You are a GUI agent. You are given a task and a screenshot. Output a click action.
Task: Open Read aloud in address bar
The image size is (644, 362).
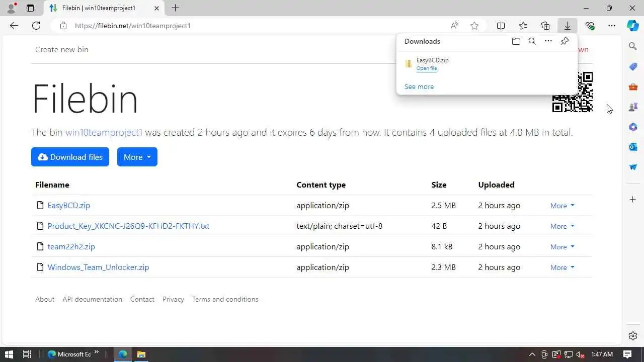click(x=454, y=26)
